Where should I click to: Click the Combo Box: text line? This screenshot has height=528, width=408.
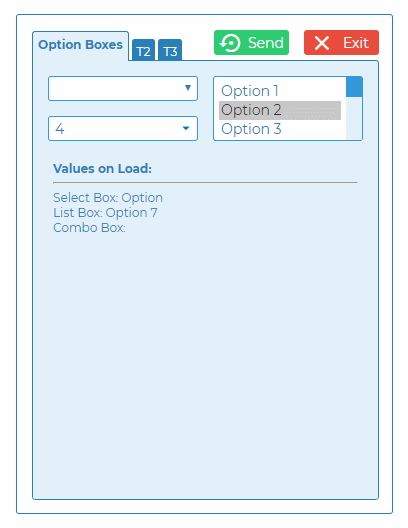click(x=89, y=228)
